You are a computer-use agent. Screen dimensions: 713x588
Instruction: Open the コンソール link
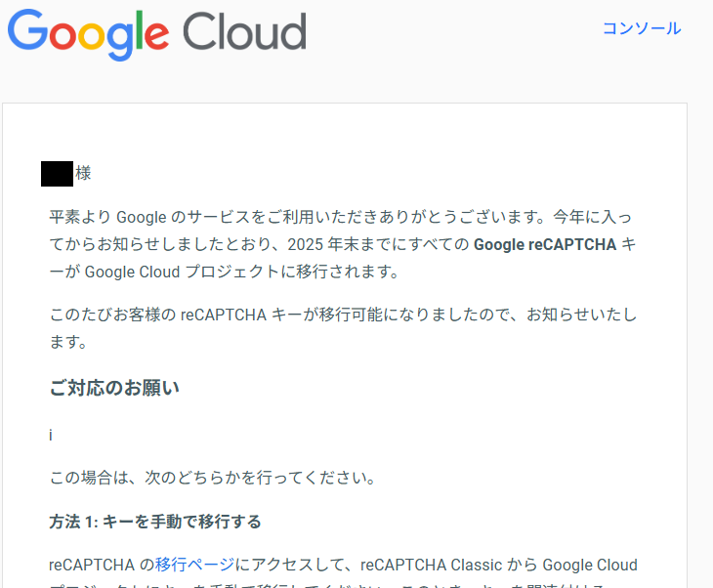point(641,28)
